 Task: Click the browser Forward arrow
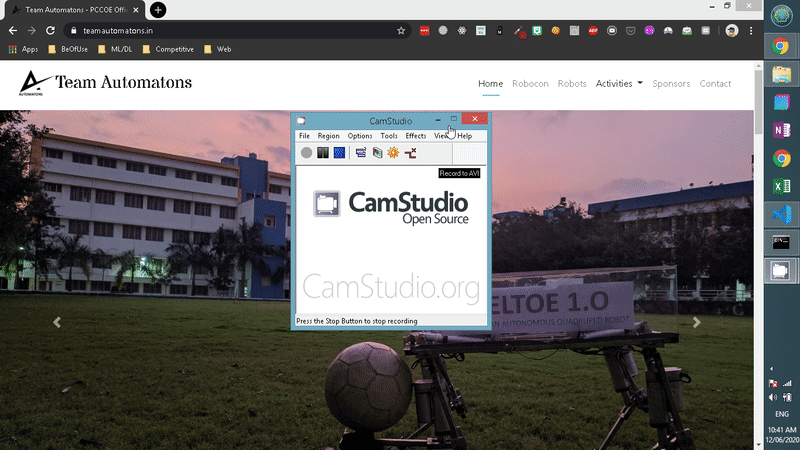click(31, 31)
